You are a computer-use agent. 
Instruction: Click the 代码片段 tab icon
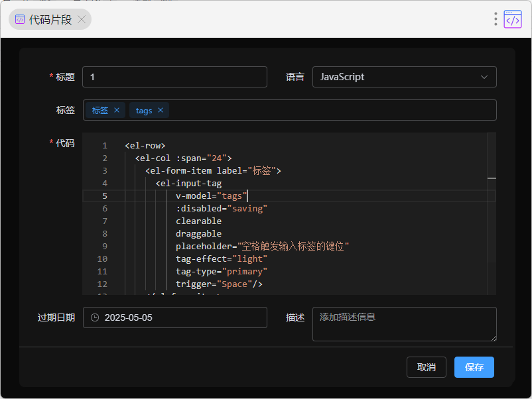20,19
